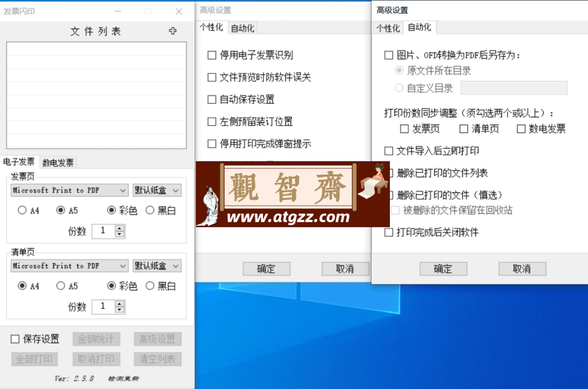588x389 pixels.
Task: Click 全部打印 button
Action: click(34, 359)
